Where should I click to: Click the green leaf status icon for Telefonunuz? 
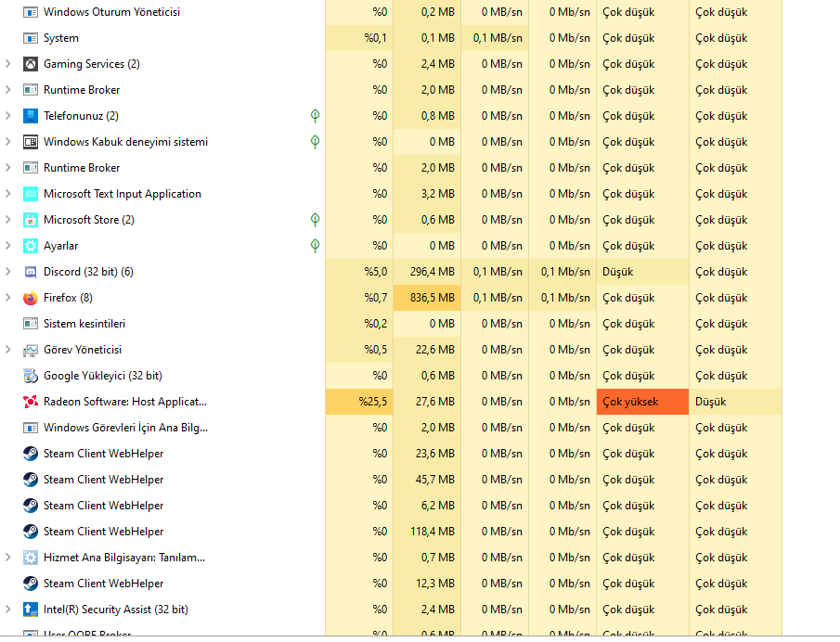pos(315,116)
